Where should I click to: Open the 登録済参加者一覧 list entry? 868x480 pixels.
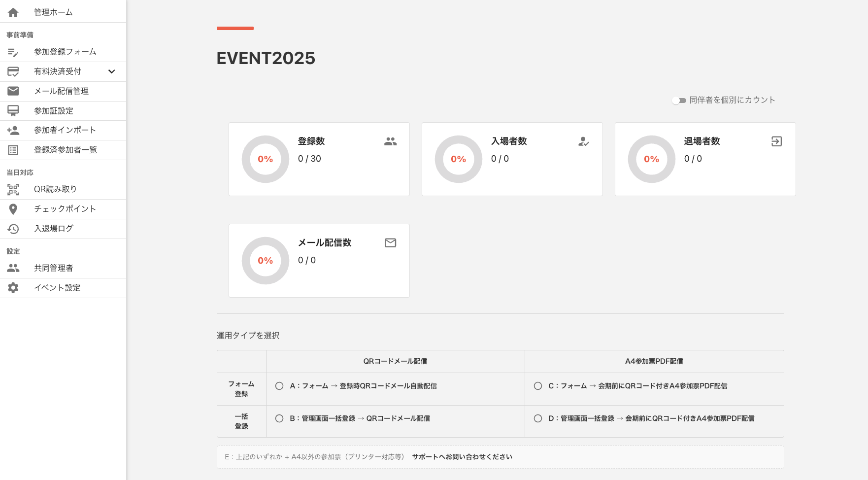click(64, 150)
